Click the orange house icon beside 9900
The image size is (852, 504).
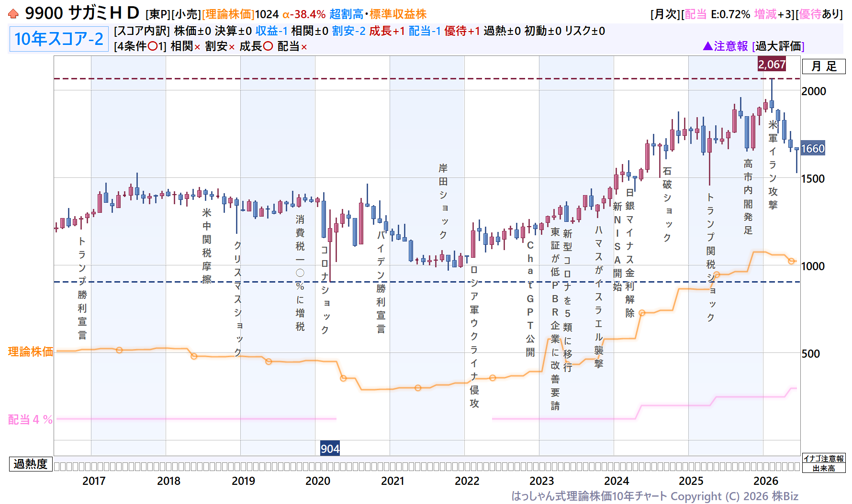pos(13,14)
